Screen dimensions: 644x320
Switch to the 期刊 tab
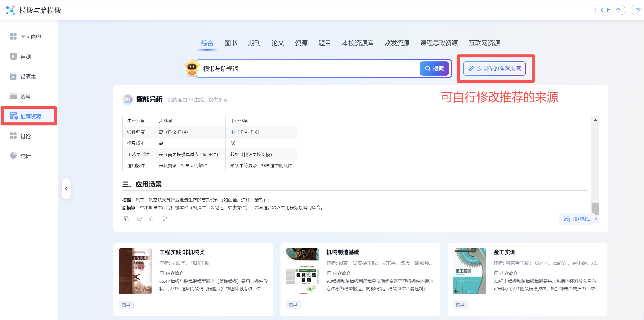(x=254, y=43)
